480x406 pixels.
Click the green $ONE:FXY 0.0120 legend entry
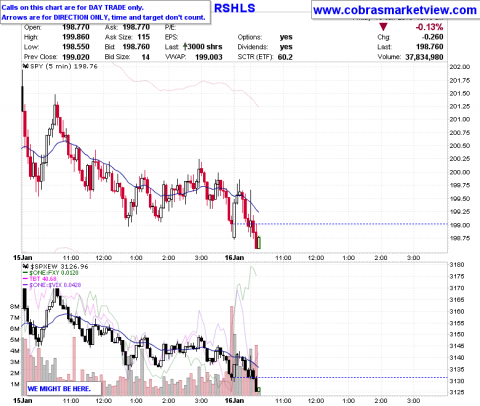coord(52,273)
